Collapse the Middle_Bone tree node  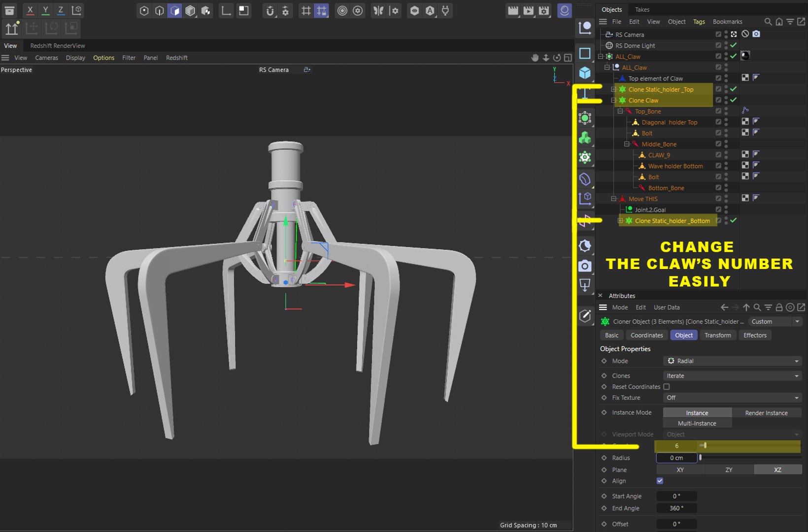point(627,144)
